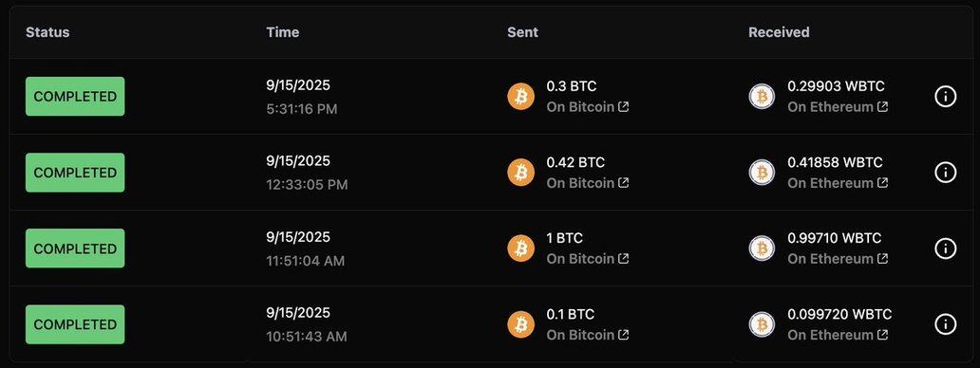The image size is (980, 368).
Task: Open Ethereum explorer link for 0.099720 WBTC
Action: (838, 335)
